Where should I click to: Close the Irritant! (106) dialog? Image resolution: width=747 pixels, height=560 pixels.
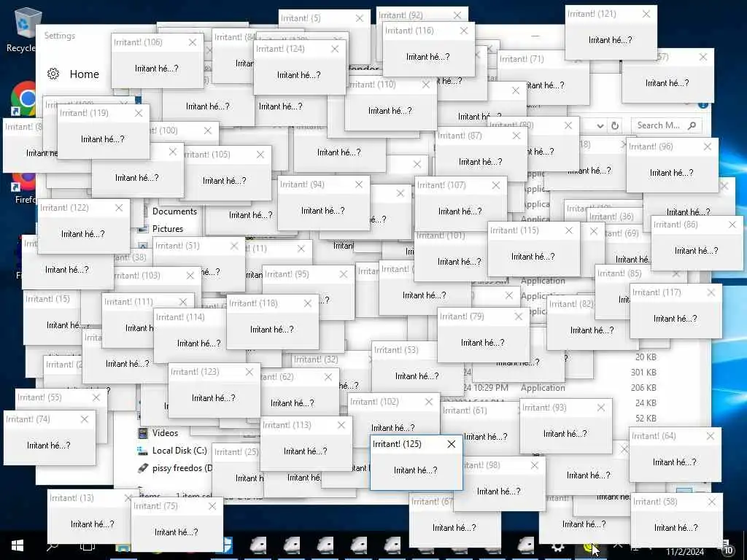pos(193,42)
